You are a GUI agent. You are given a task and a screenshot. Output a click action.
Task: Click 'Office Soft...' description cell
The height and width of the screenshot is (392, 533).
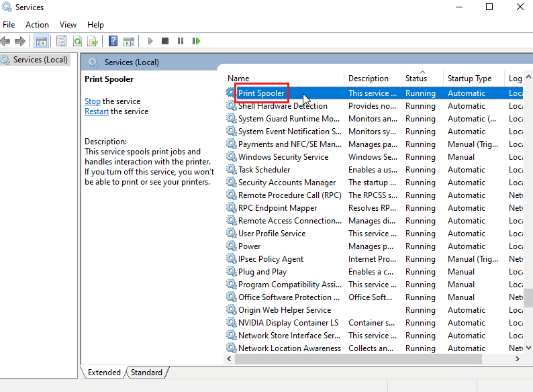tap(370, 297)
